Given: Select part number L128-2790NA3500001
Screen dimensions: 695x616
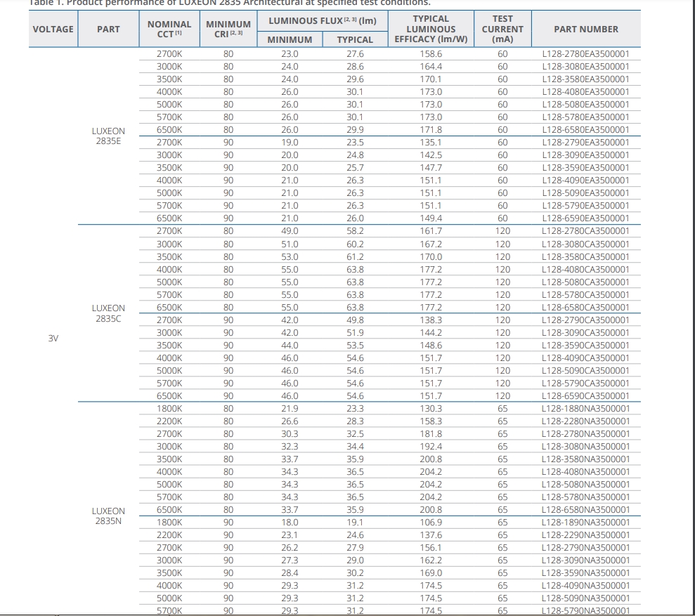Looking at the screenshot, I should tap(586, 547).
